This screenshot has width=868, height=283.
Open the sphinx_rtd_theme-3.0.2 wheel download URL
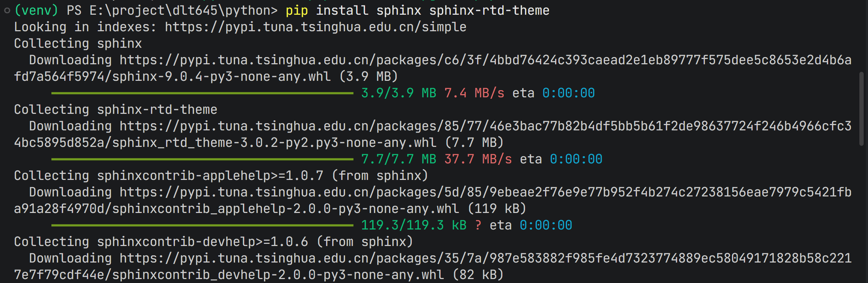[433, 134]
